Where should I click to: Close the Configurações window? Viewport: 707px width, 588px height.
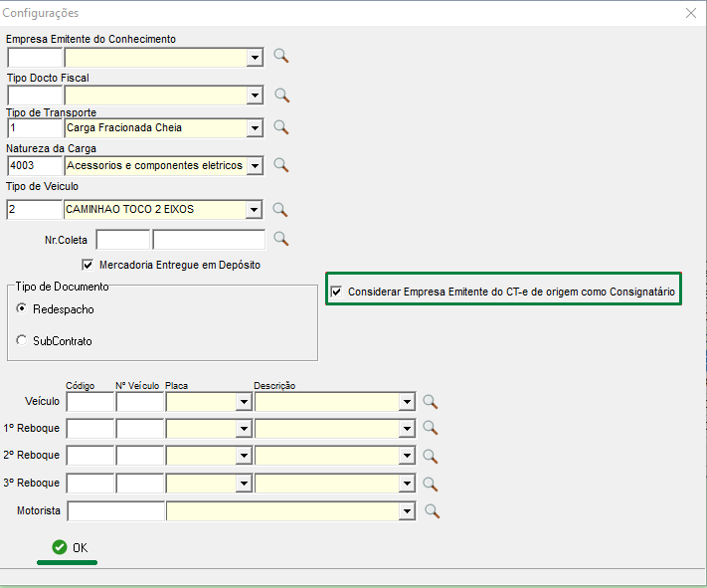coord(691,13)
